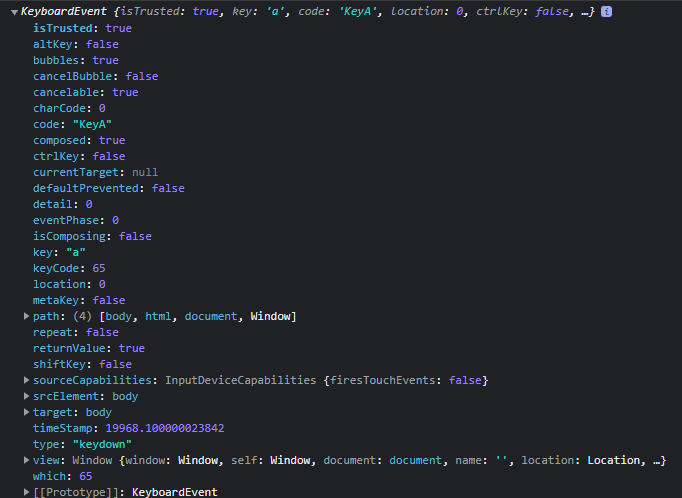The image size is (682, 498).
Task: Select the isComposing: false row
Action: coord(92,236)
